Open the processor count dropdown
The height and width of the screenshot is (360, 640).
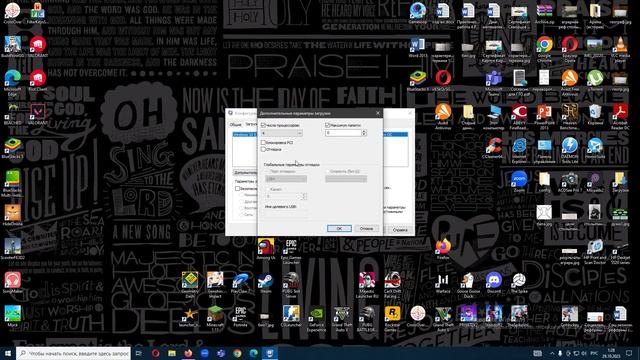282,133
